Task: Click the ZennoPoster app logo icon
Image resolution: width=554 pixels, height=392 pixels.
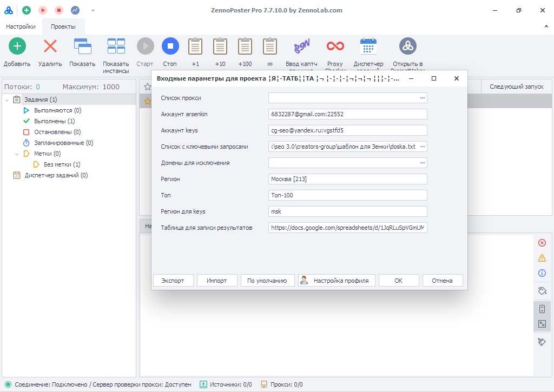Action: coord(9,10)
